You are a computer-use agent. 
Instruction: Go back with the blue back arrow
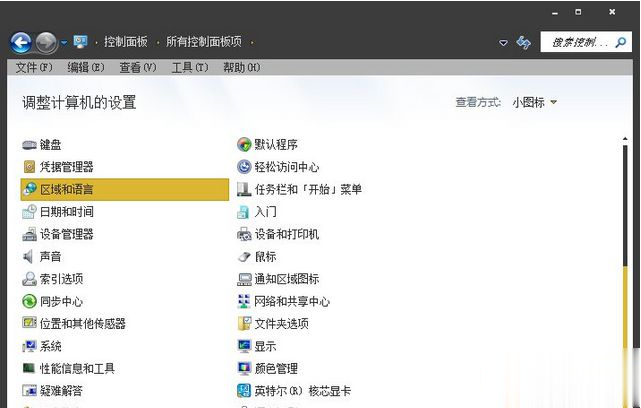coord(21,43)
